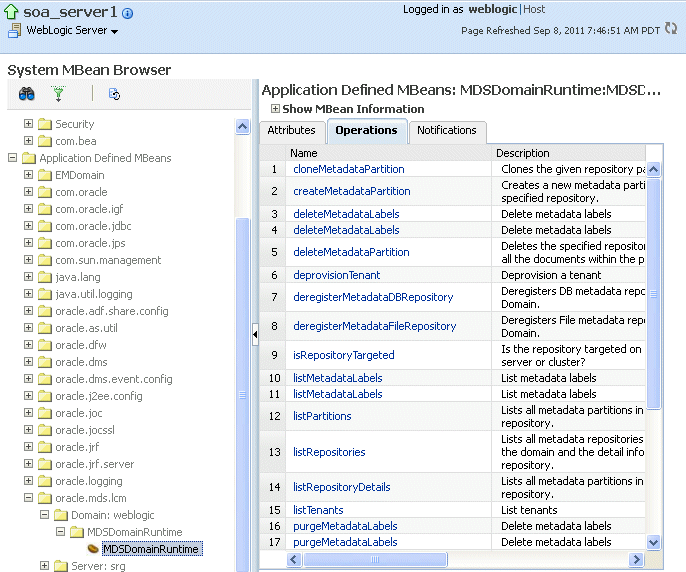Click the operations table scroll-up arrow

click(654, 169)
